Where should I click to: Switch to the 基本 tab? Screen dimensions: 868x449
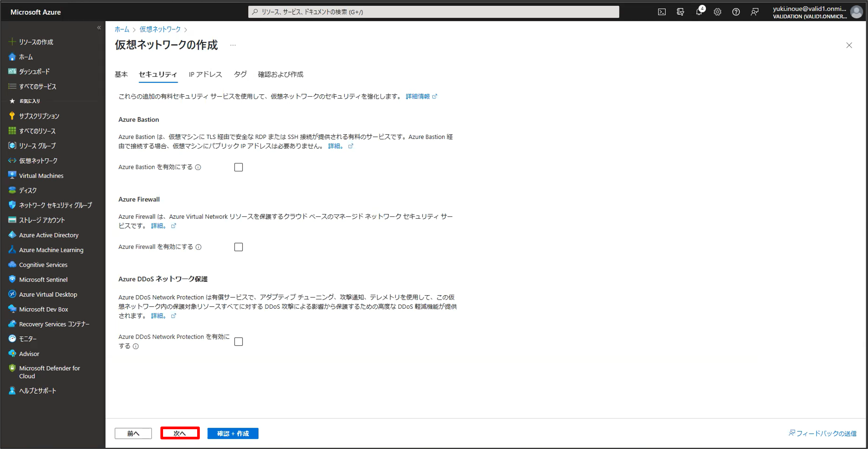[x=121, y=74]
